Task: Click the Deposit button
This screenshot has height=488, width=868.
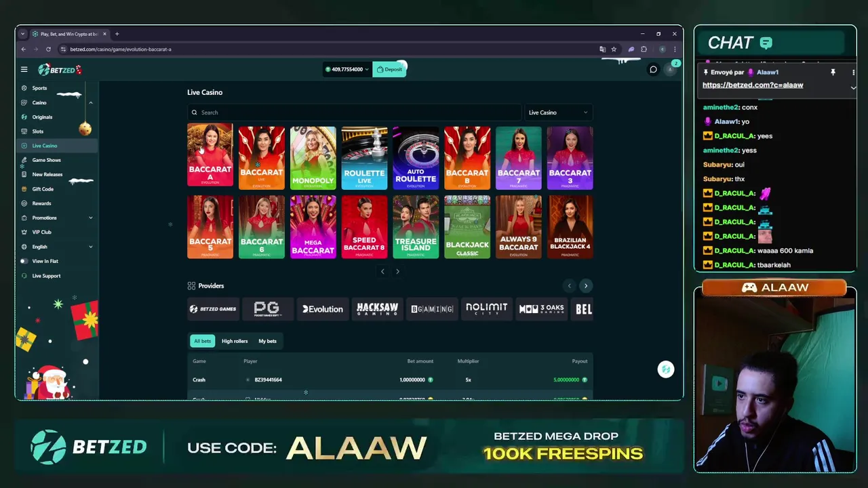Action: [390, 69]
